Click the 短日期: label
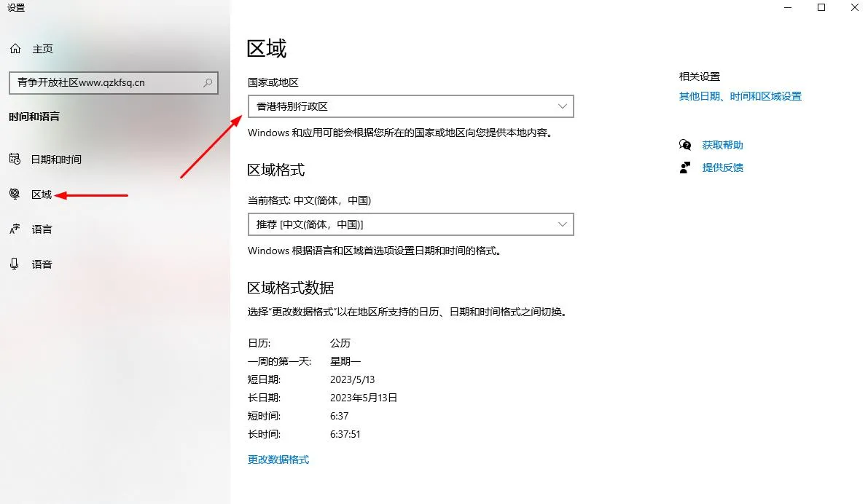Image resolution: width=868 pixels, height=504 pixels. click(x=264, y=379)
